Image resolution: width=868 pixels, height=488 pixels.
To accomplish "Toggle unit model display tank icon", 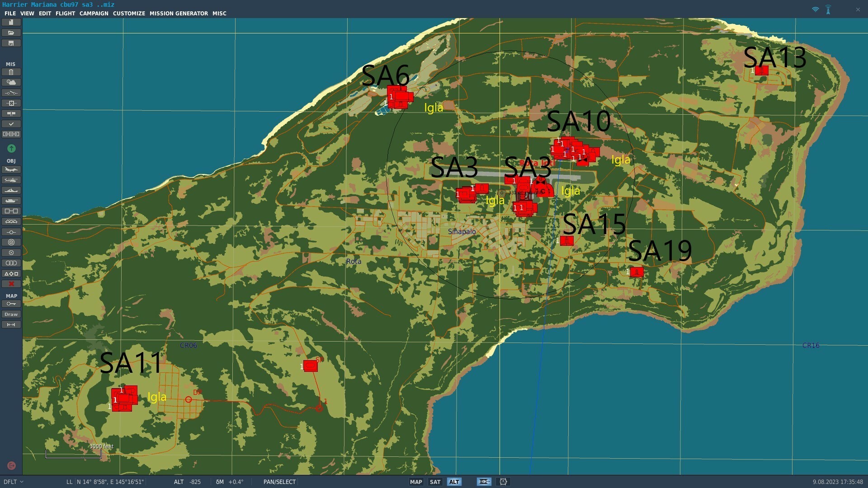I will (484, 482).
